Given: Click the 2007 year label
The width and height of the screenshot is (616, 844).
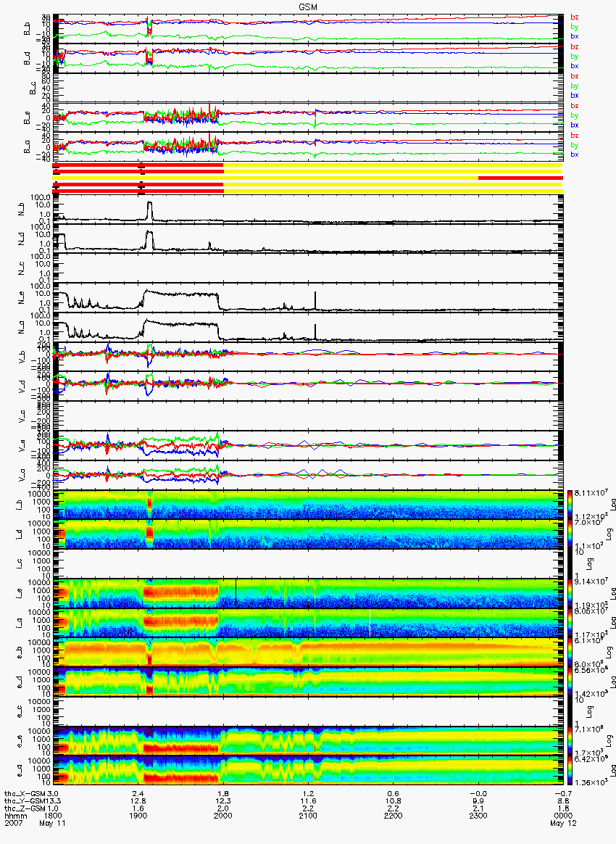Looking at the screenshot, I should pos(13,823).
